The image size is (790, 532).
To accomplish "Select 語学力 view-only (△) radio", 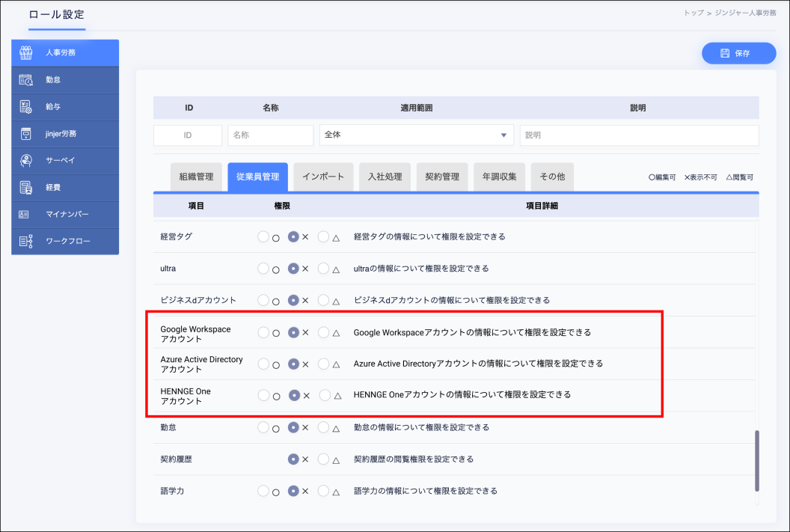I will point(323,491).
